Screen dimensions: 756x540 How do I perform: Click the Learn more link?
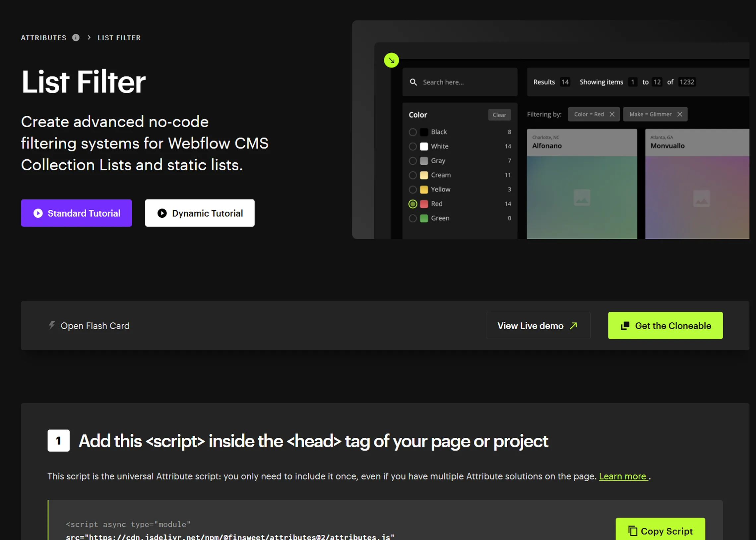coord(623,476)
